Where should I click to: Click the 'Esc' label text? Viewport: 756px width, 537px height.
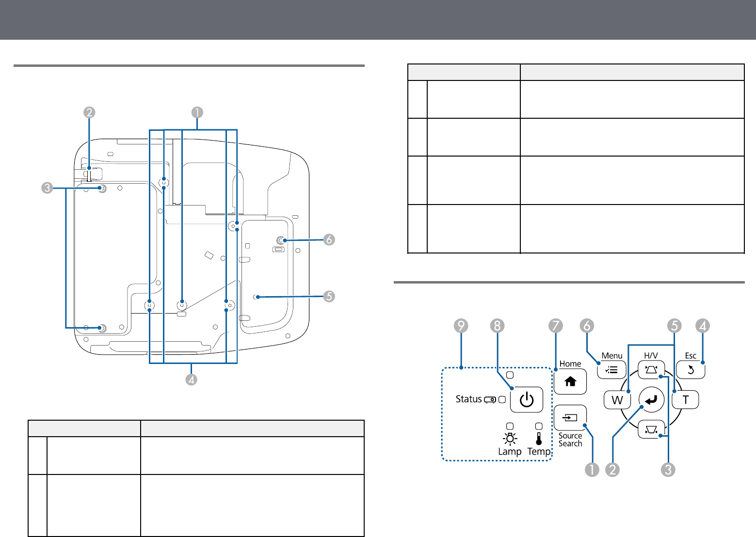click(691, 356)
